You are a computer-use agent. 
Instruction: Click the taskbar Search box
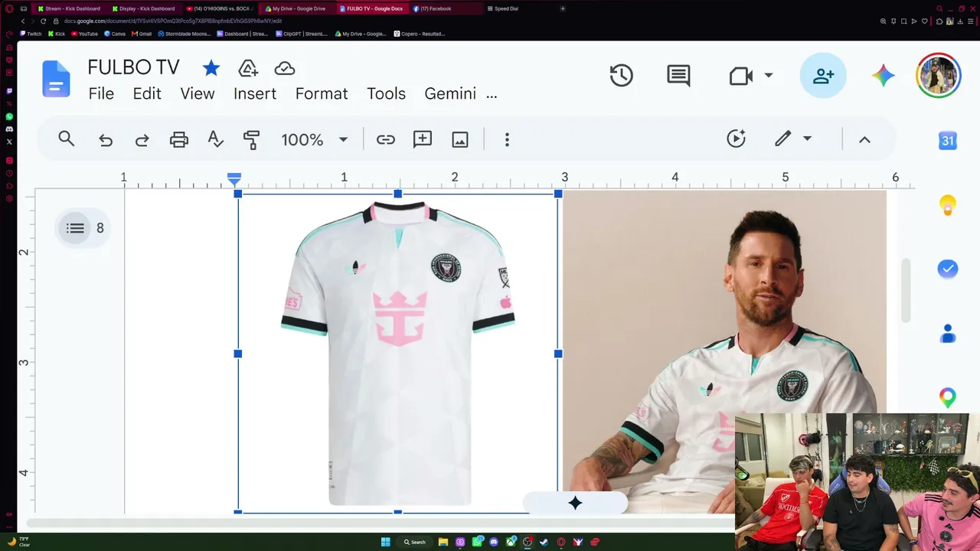415,542
